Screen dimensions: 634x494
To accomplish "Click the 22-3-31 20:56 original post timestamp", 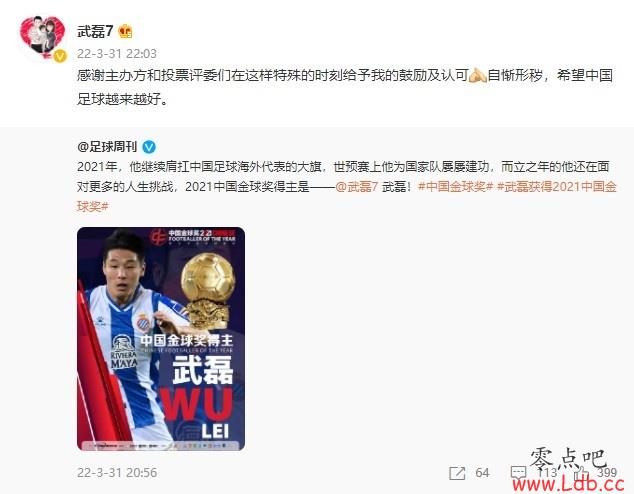I will (x=117, y=473).
